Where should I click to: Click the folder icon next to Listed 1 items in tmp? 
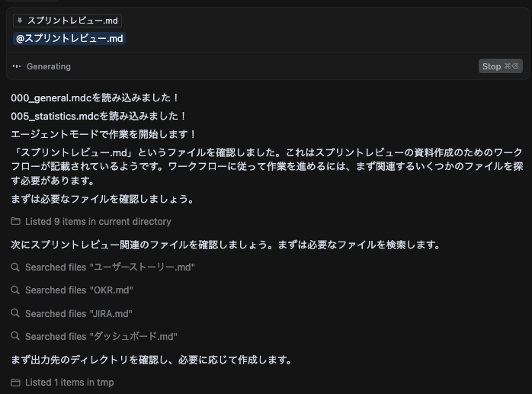click(x=15, y=383)
